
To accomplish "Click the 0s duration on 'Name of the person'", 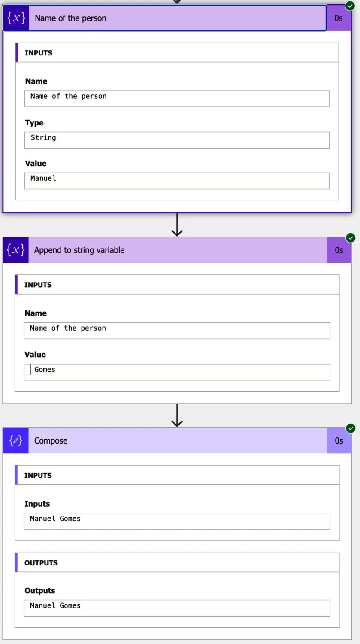I will tap(339, 18).
